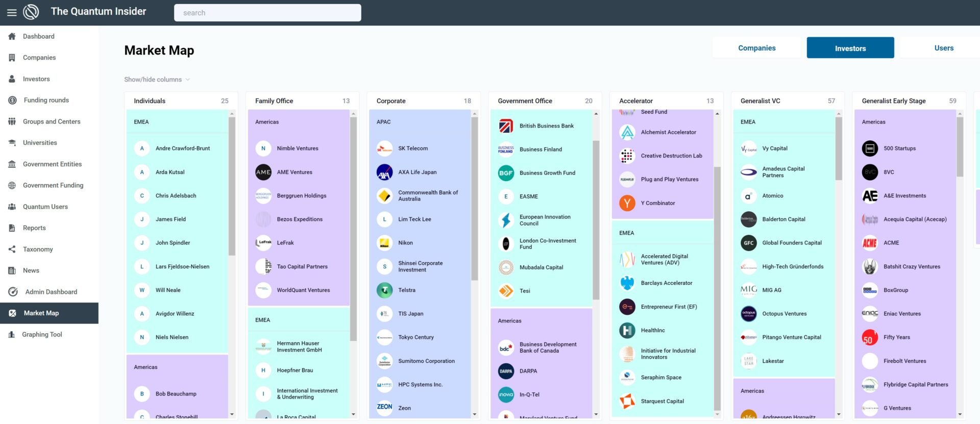Click the Y Combinator orange logo

click(627, 203)
